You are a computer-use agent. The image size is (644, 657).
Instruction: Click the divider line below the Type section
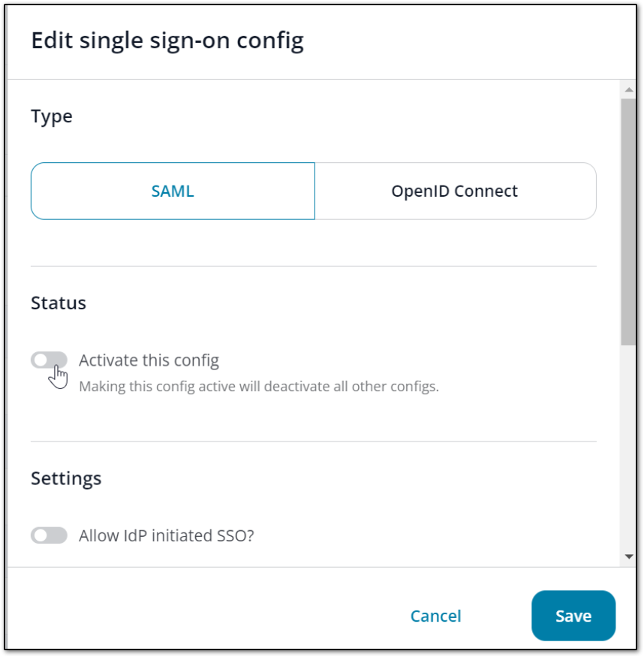[313, 266]
